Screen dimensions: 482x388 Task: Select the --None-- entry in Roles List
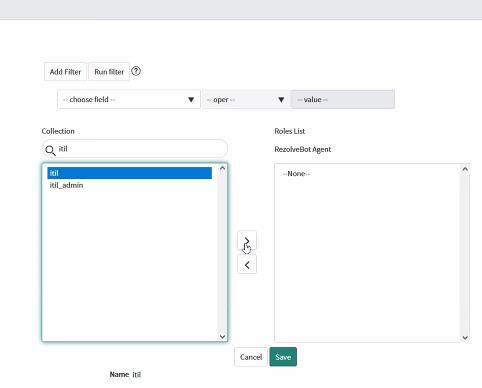[x=296, y=174]
